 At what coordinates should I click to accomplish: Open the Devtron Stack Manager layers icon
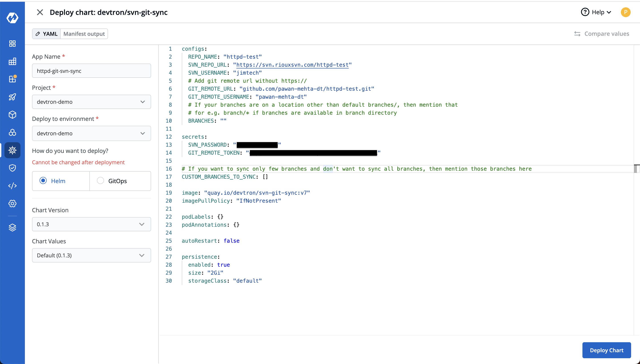(x=12, y=228)
